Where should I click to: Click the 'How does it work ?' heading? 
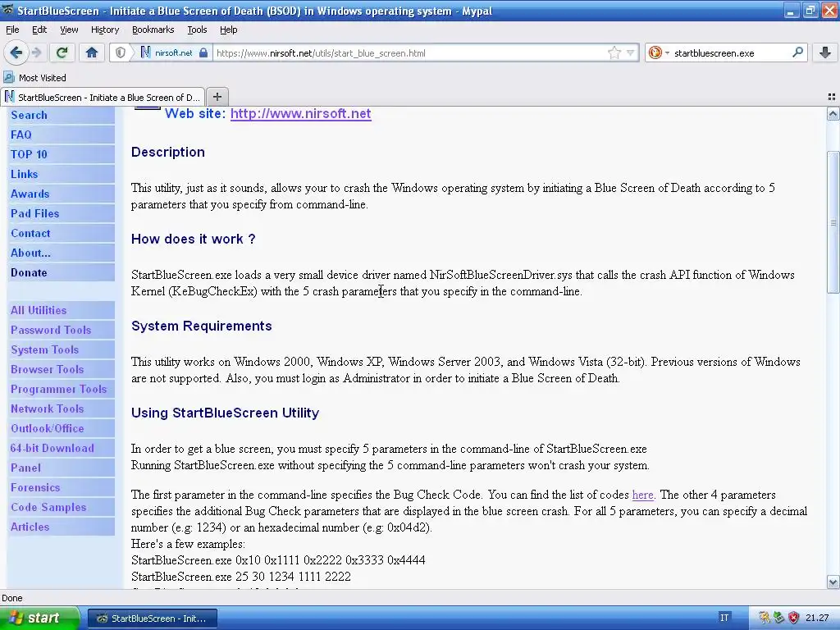tap(194, 239)
